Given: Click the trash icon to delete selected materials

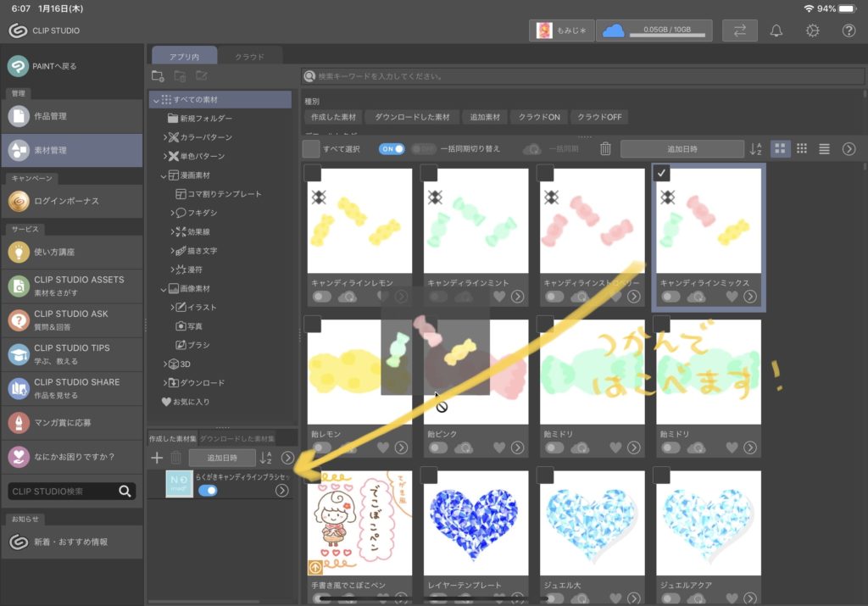Looking at the screenshot, I should tap(605, 149).
